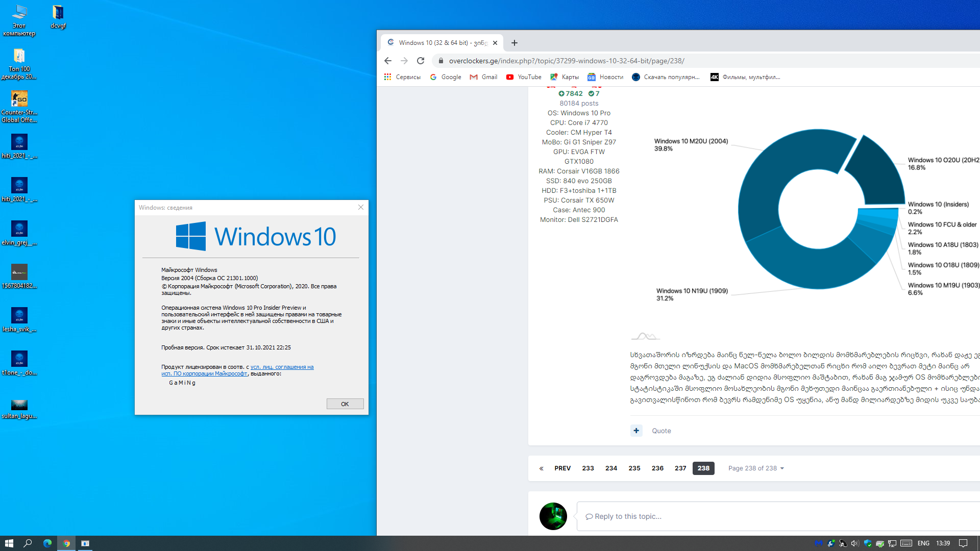The image size is (980, 551).
Task: Select the Windows 10 browser tab
Action: pos(442,43)
